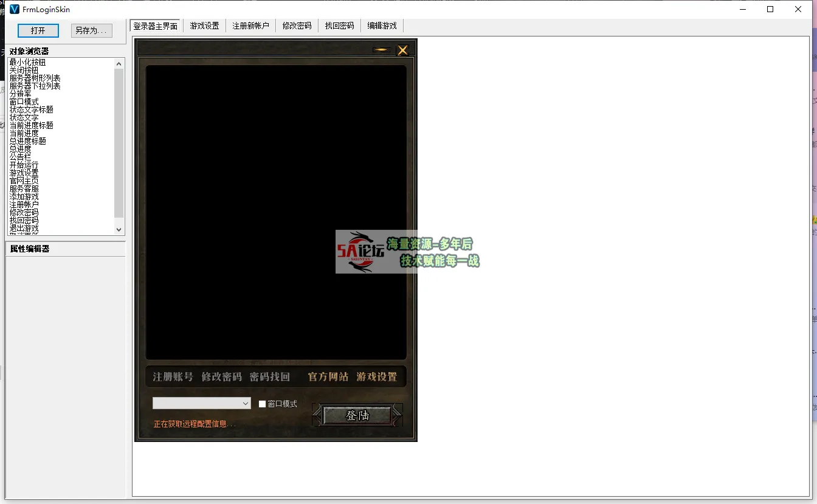Select the 编辑游戏 tab
This screenshot has height=504, width=817.
(x=382, y=26)
